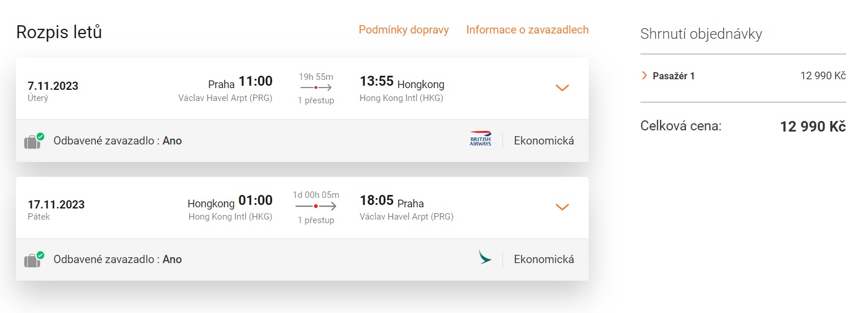Click the 18:05 Praha arrival time
This screenshot has width=868, height=313.
tap(377, 201)
